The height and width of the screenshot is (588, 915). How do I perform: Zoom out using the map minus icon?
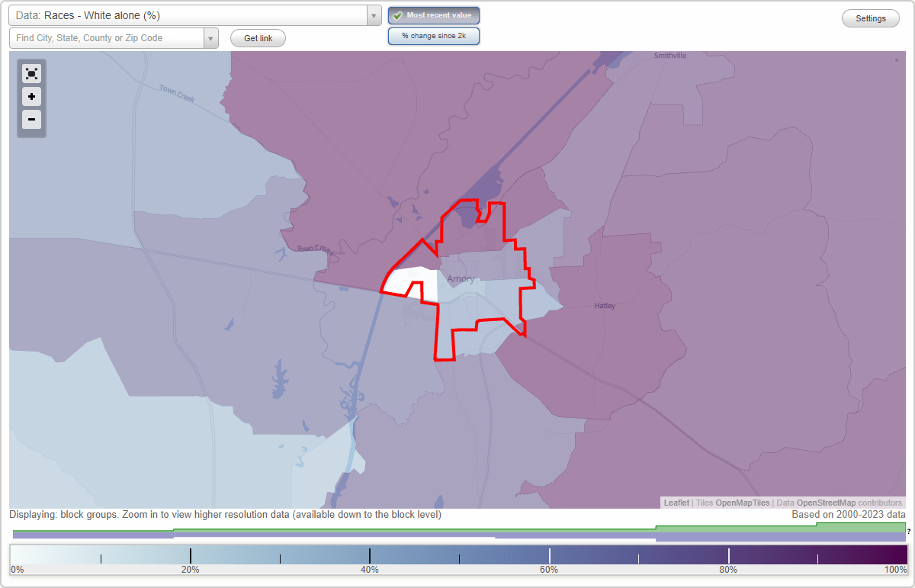pyautogui.click(x=31, y=120)
